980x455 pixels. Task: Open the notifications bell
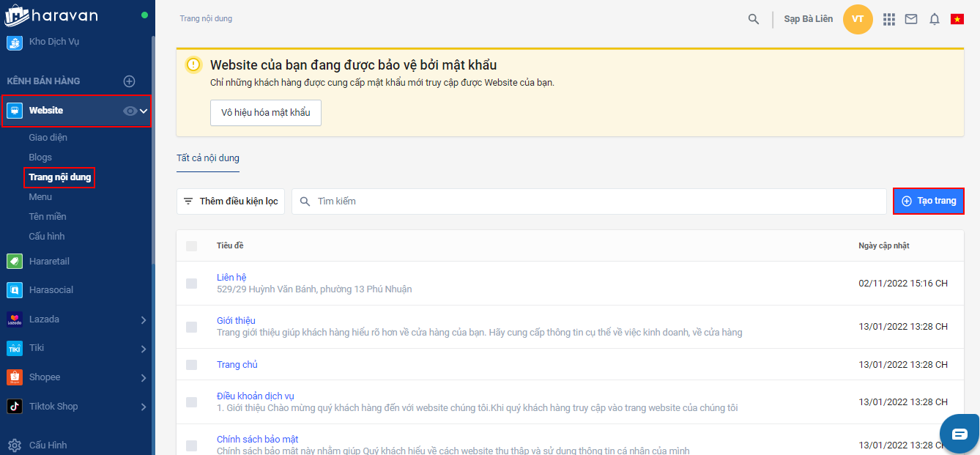935,19
